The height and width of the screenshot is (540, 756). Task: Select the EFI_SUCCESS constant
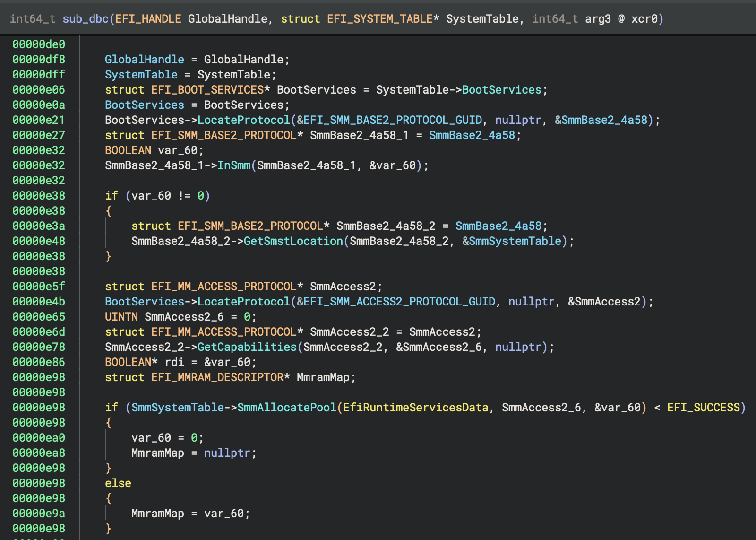tap(703, 408)
